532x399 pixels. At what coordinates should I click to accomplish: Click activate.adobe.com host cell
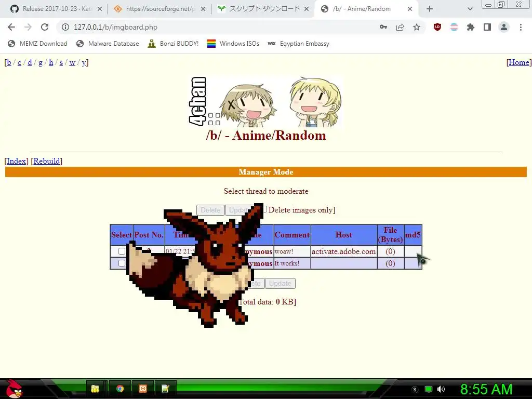[344, 251]
